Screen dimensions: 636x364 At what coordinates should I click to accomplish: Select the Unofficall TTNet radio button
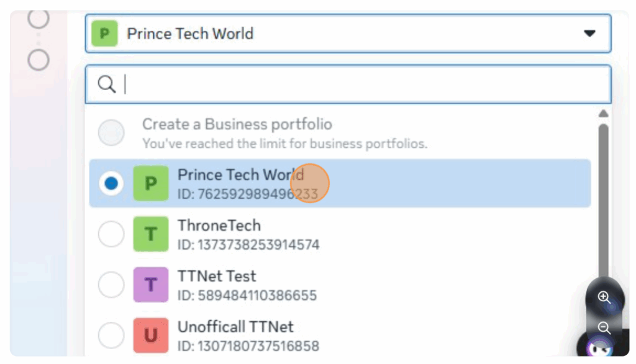click(112, 336)
